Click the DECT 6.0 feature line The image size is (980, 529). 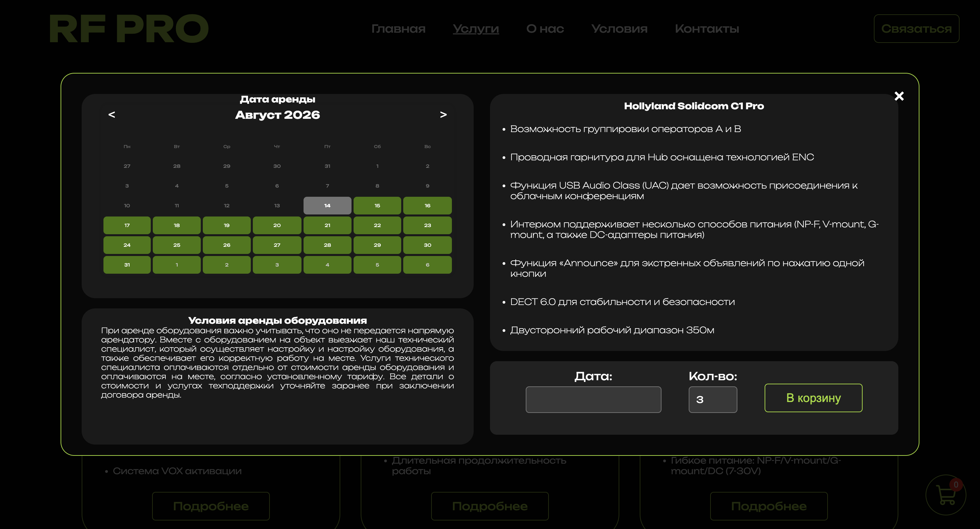pyautogui.click(x=622, y=302)
